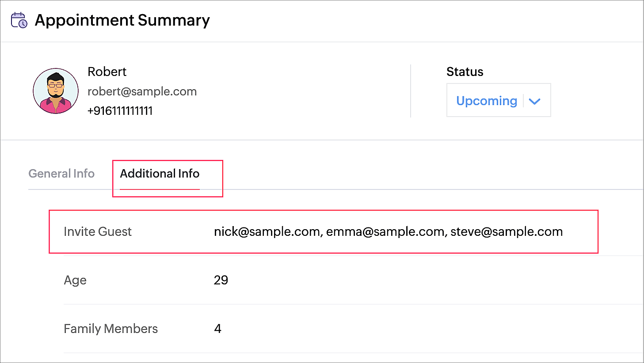The image size is (644, 363).
Task: Click the Invite Guest field label
Action: 98,232
